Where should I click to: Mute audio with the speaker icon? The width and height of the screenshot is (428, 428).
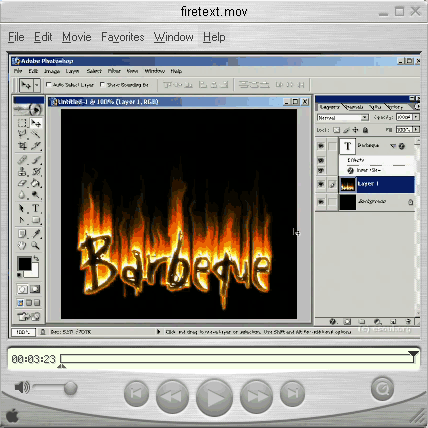[x=22, y=387]
